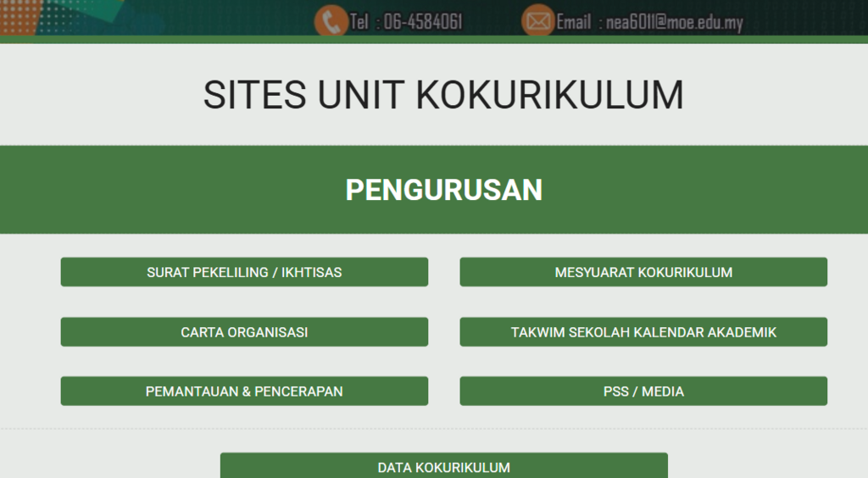Click the orange envelope email icon
This screenshot has width=868, height=478.
(537, 21)
